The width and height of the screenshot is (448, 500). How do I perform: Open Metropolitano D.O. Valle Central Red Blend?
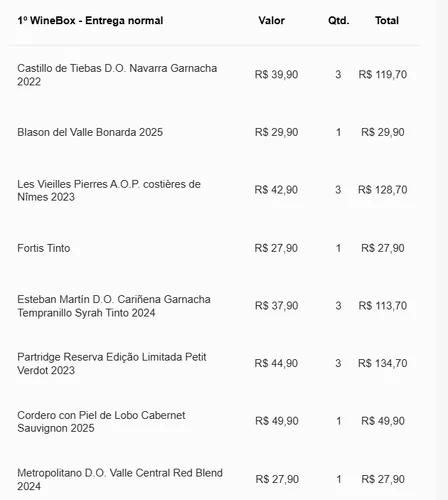click(120, 479)
